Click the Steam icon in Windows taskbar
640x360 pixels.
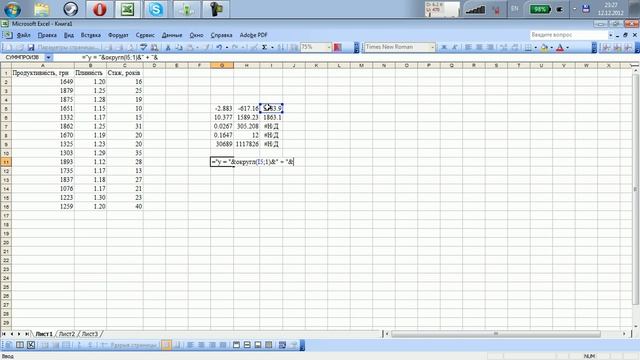tap(71, 9)
